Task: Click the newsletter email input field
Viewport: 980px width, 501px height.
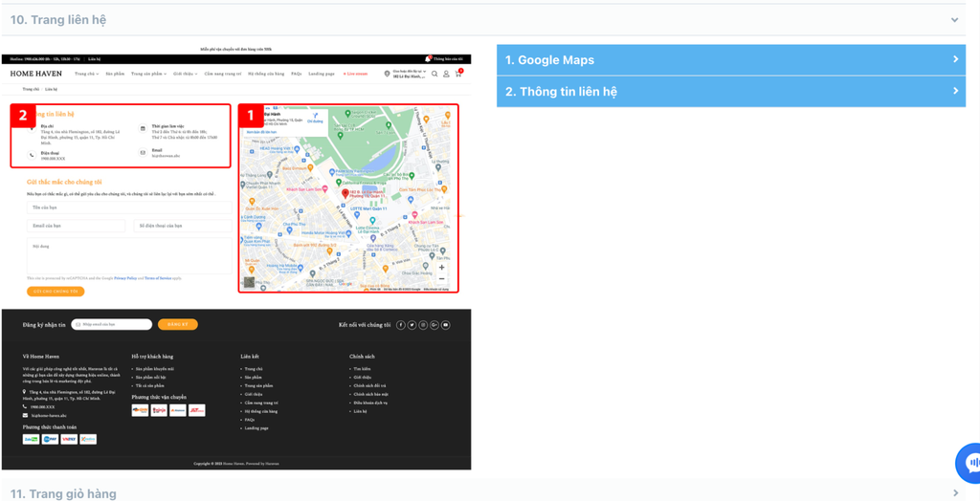Action: coord(113,325)
